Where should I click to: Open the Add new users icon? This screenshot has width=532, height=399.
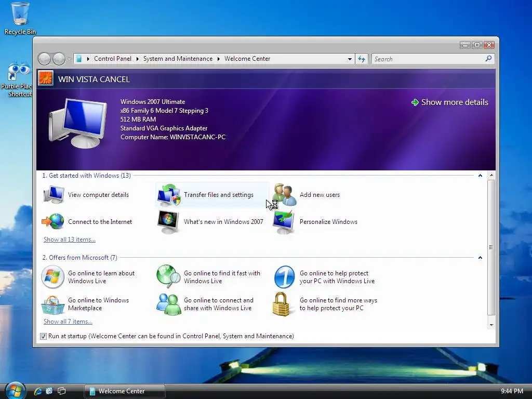coord(285,195)
